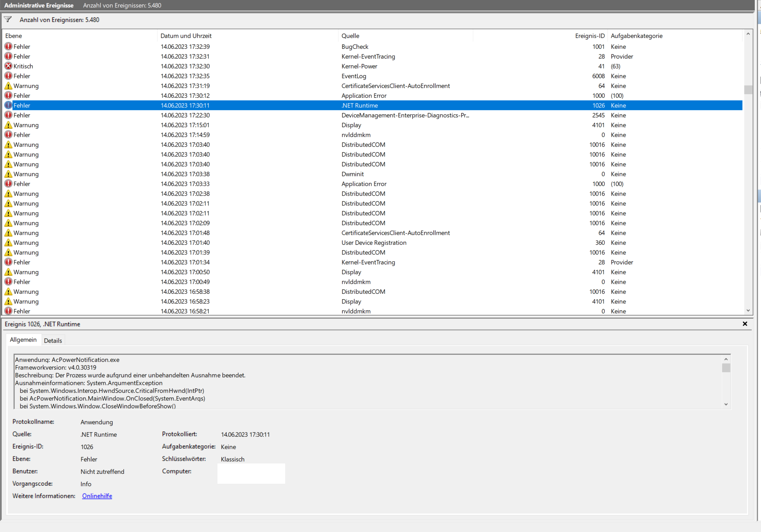Open the Allgemein tab

[x=23, y=340]
